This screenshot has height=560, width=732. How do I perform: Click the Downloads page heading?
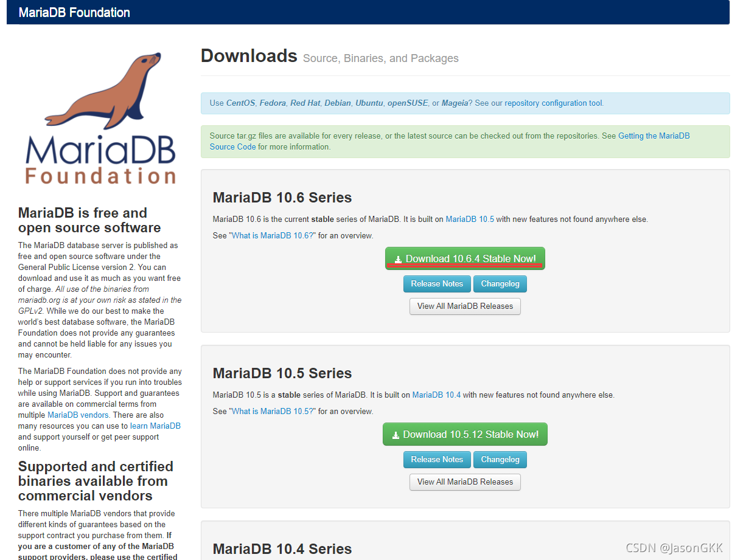click(x=249, y=56)
